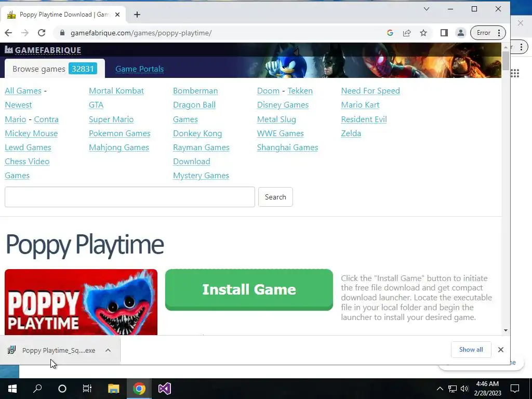Open the Newest link
Screen dimensions: 532x399
pos(18,105)
